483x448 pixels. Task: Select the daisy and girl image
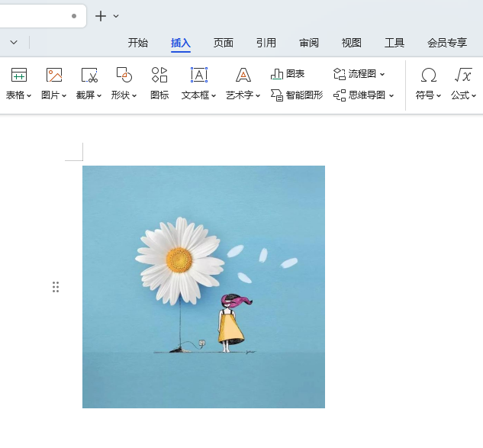pyautogui.click(x=204, y=287)
